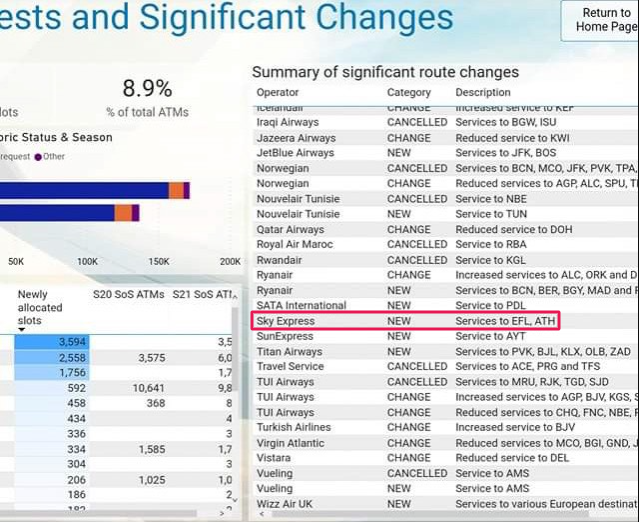This screenshot has height=522, width=639.
Task: Select the Jazeera Airways operator cell
Action: click(x=296, y=138)
